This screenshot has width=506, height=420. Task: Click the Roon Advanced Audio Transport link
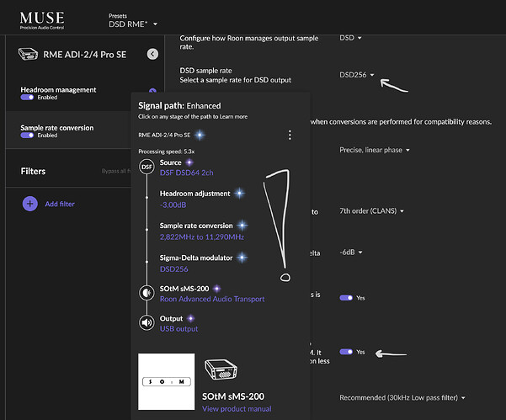pos(212,299)
